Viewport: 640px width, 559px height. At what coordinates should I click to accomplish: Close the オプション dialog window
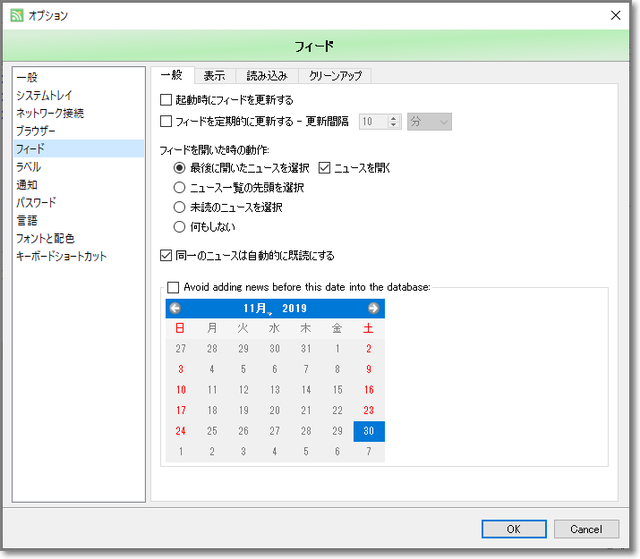pyautogui.click(x=615, y=16)
